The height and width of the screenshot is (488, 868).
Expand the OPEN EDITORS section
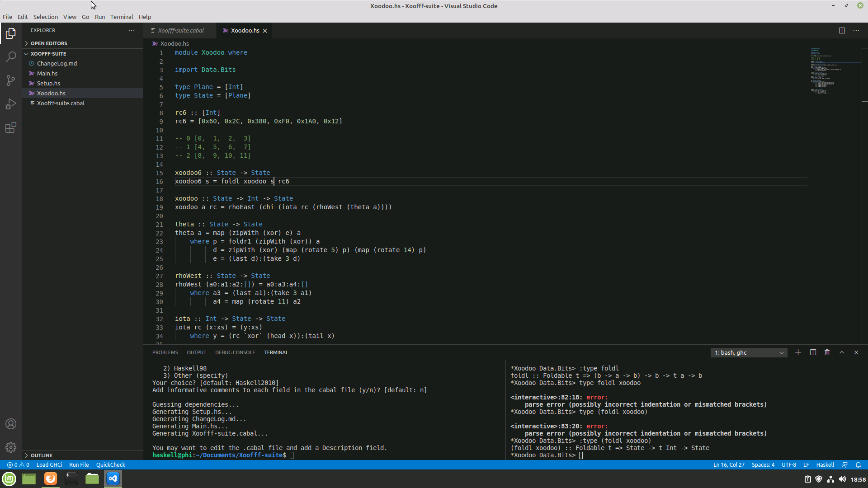(49, 43)
